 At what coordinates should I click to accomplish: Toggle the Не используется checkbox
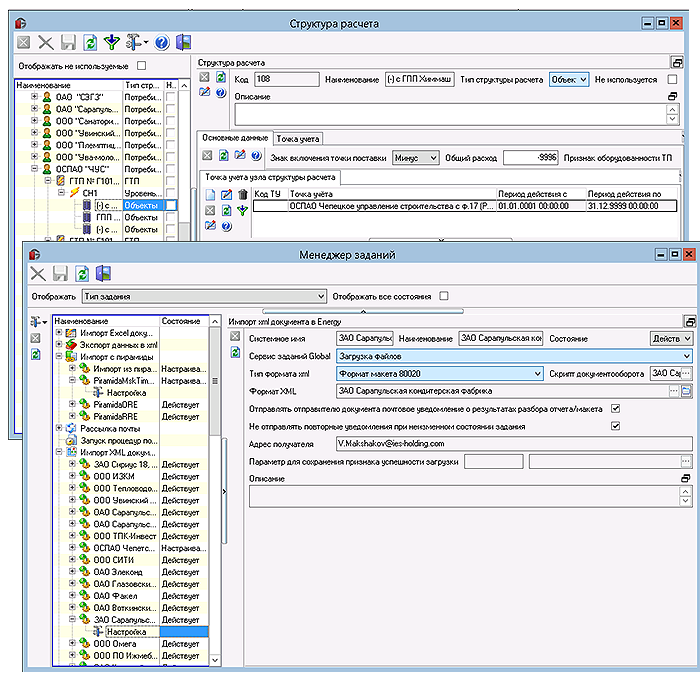pyautogui.click(x=672, y=79)
